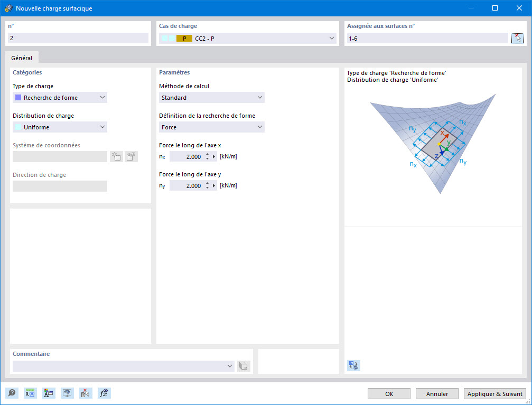
Task: Click the light cyan Uniforme swatch
Action: tap(18, 127)
